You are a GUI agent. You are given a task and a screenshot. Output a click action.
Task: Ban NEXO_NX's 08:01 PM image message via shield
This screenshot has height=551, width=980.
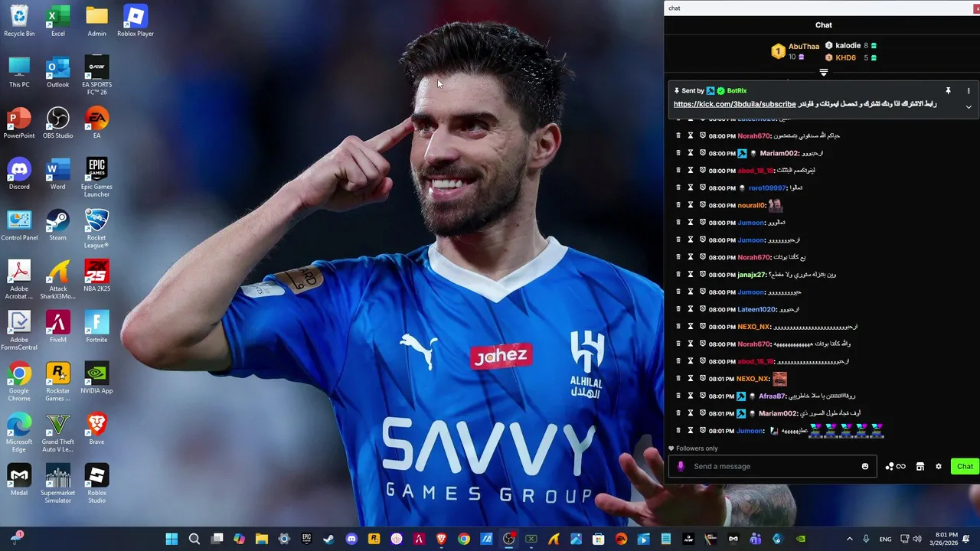coord(703,378)
